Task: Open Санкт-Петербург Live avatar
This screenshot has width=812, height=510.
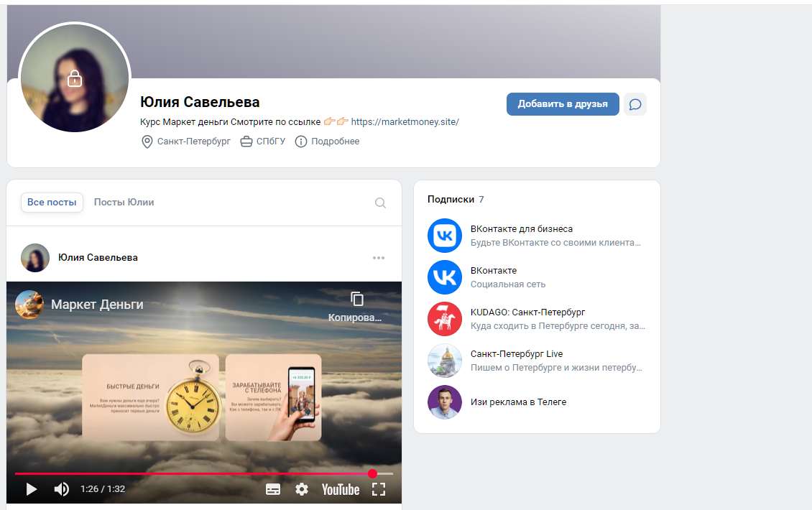Action: 444,361
